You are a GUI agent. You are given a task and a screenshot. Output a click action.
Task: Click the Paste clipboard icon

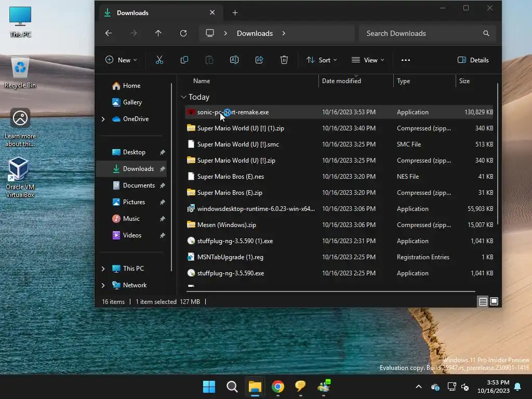(209, 60)
